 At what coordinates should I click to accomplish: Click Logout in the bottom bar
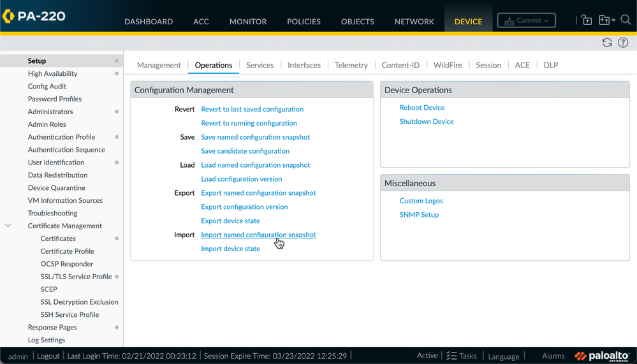[x=48, y=356]
